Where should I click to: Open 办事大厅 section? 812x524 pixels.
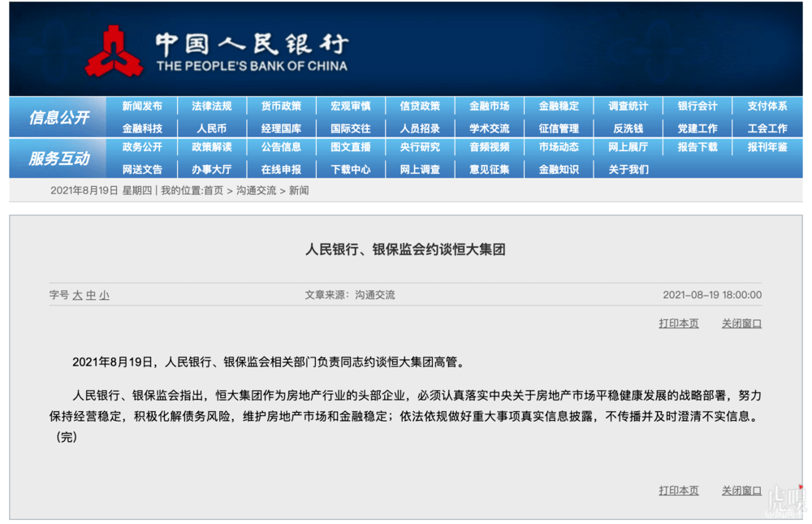click(x=211, y=170)
